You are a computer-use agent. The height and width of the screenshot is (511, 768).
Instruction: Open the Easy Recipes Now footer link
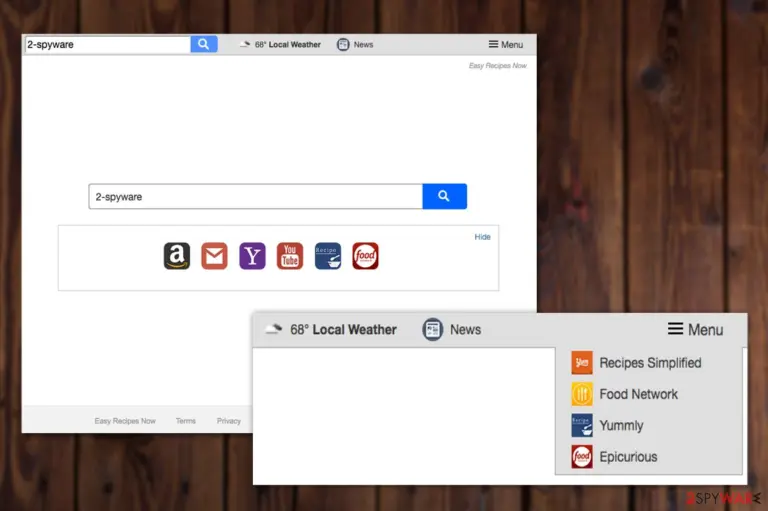pyautogui.click(x=125, y=421)
